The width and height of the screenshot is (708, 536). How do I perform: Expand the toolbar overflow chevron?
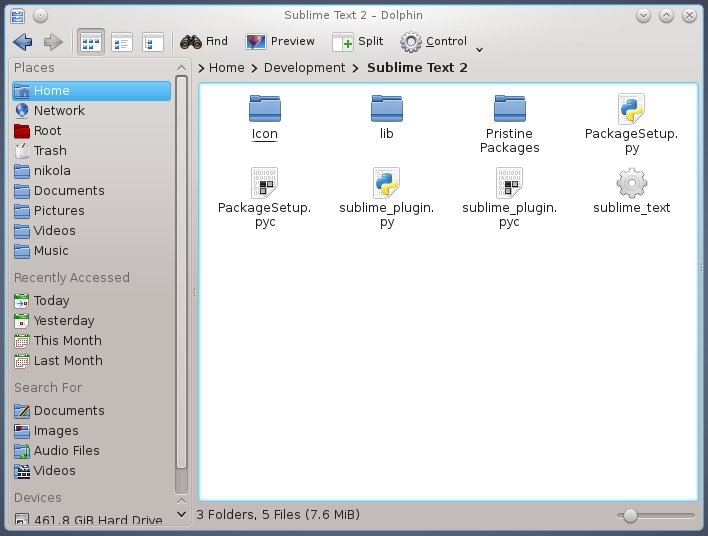(x=480, y=49)
